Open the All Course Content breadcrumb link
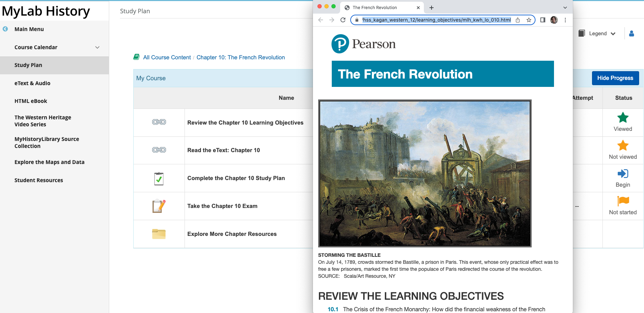Image resolution: width=644 pixels, height=313 pixels. coord(167,57)
